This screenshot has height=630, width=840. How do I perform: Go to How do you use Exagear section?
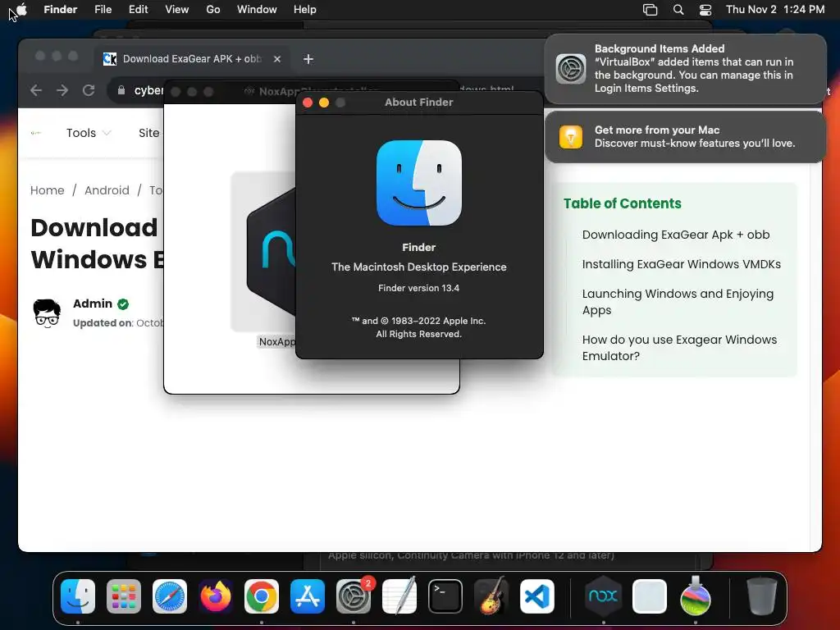(x=679, y=348)
